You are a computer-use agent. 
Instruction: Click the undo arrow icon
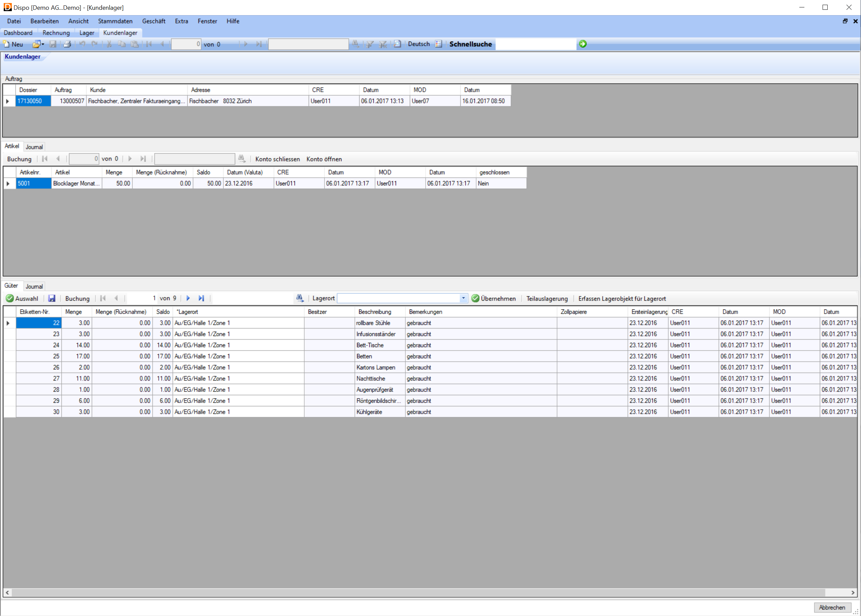click(82, 44)
